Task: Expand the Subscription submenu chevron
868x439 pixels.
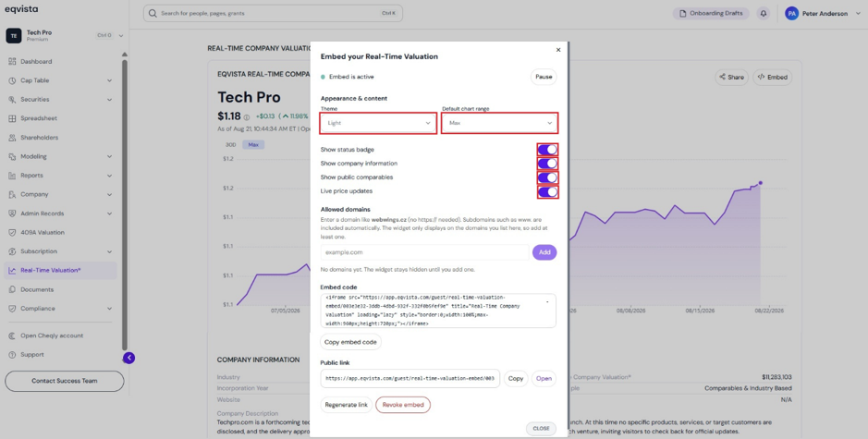Action: (110, 251)
